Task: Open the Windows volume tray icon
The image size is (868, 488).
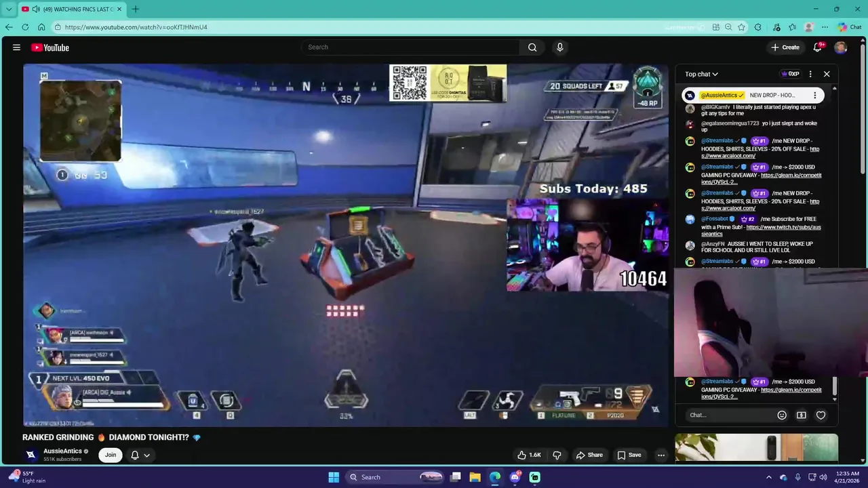Action: pos(823,477)
